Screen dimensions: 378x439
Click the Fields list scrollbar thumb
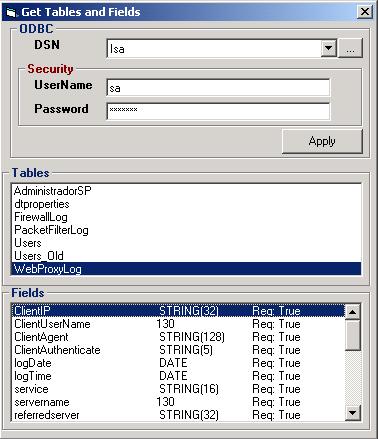coord(352,335)
